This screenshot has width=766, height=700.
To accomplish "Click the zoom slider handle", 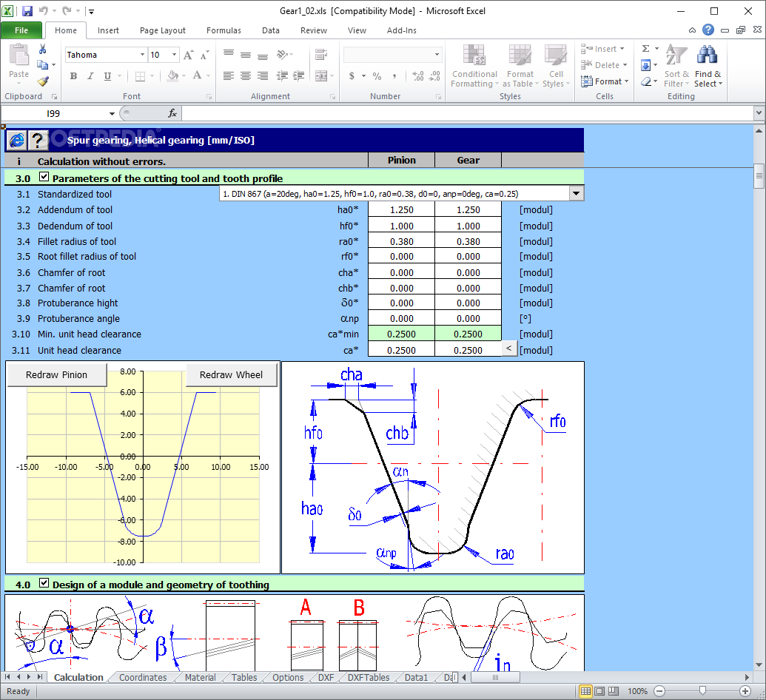I will [702, 690].
